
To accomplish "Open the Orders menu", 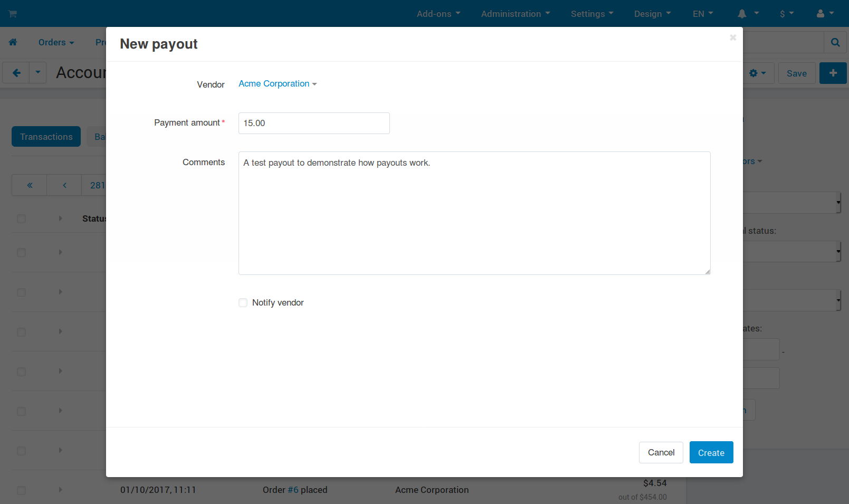I will point(56,42).
